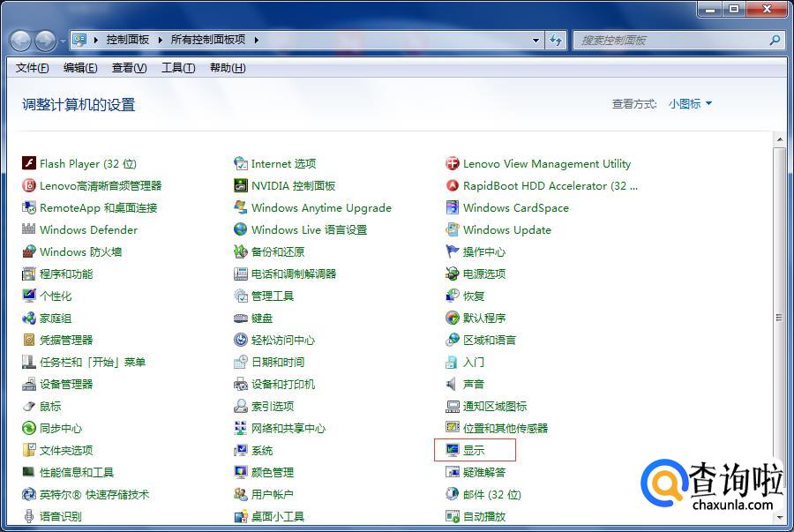Click the scrollbar up arrow

[x=779, y=139]
